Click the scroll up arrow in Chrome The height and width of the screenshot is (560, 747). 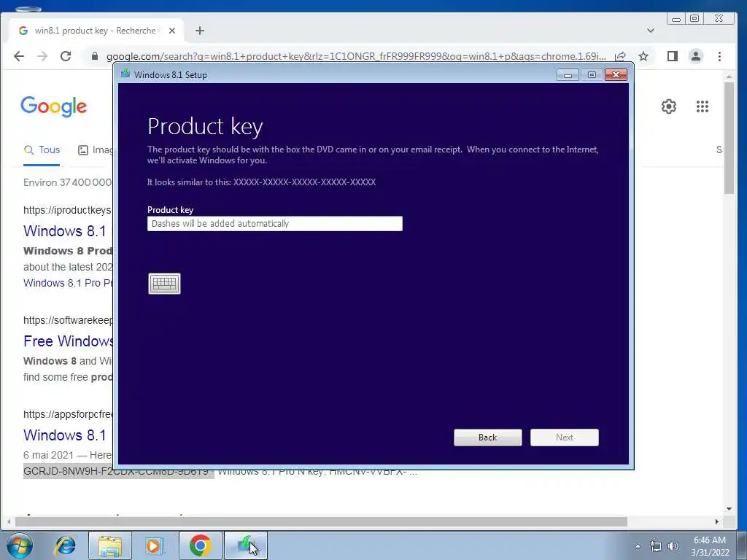(729, 76)
